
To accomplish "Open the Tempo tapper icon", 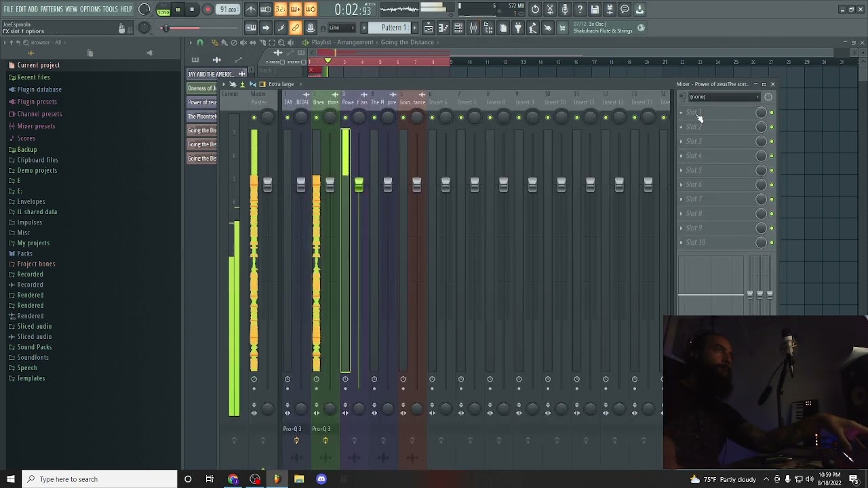I will [x=533, y=28].
